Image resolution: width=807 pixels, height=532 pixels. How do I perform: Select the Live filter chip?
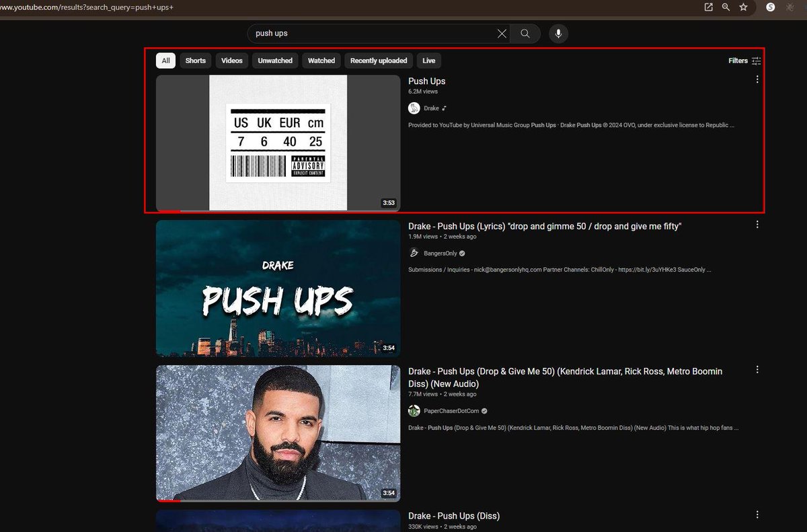[x=429, y=61]
